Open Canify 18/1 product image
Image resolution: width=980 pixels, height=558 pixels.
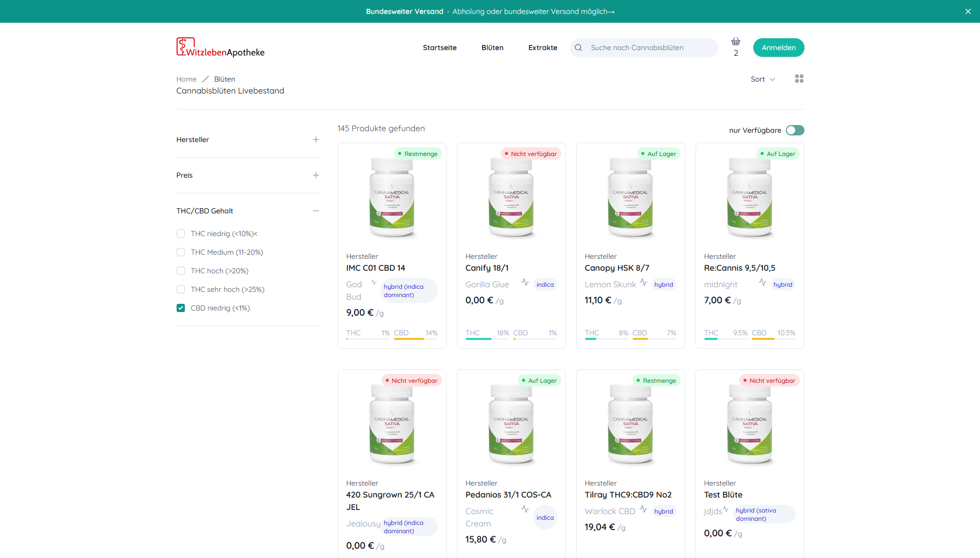click(511, 197)
